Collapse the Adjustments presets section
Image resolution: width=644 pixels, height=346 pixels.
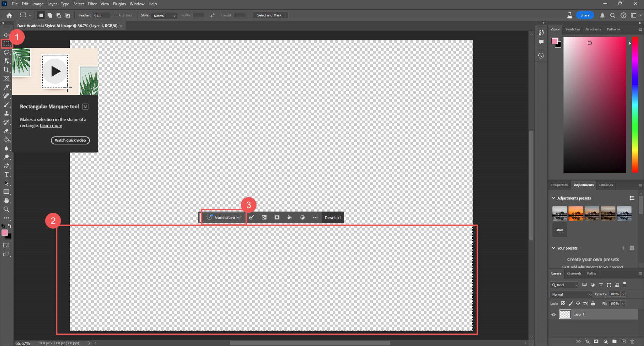pos(553,198)
